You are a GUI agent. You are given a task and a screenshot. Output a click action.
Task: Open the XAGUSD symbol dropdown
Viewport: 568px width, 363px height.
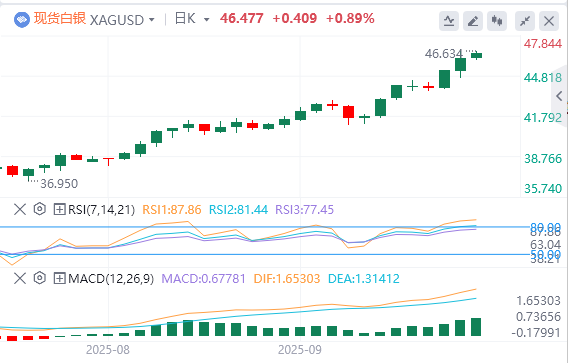(x=122, y=20)
